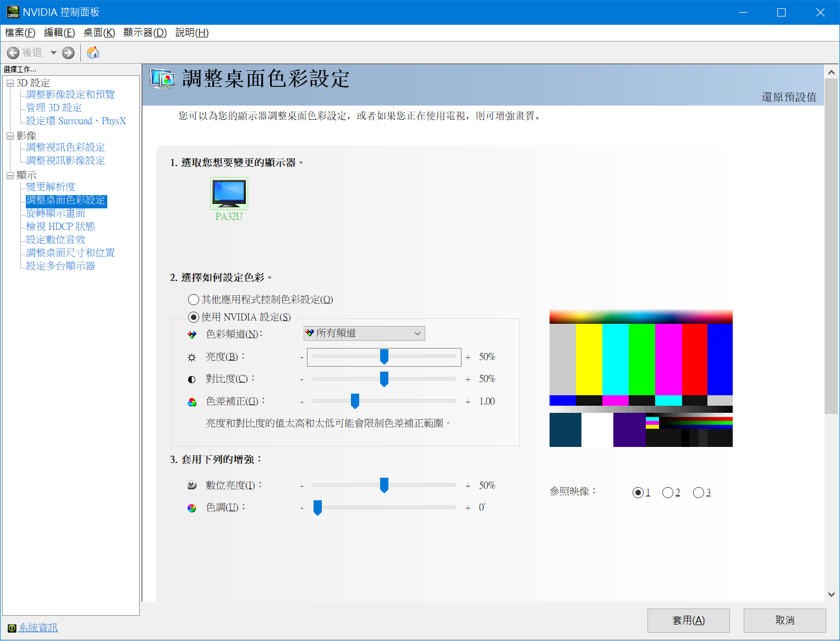This screenshot has height=641, width=840.
Task: Open 調整視訊影像設定 in the tree
Action: (x=65, y=161)
